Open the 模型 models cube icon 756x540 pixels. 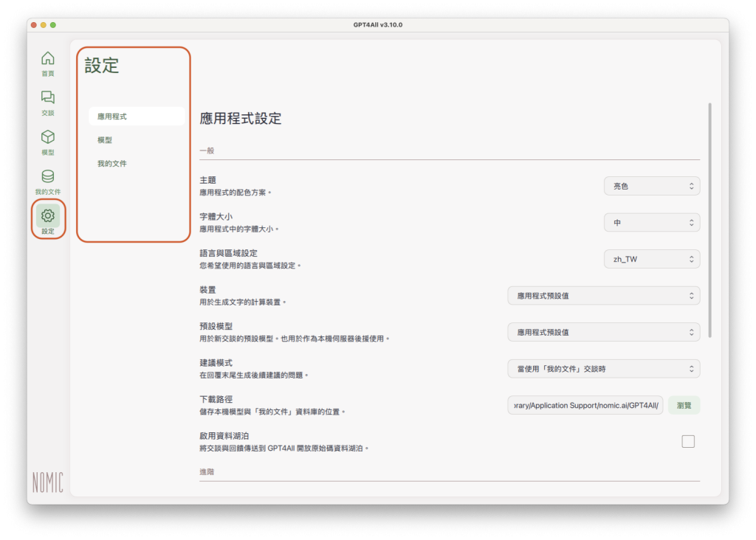click(x=48, y=137)
